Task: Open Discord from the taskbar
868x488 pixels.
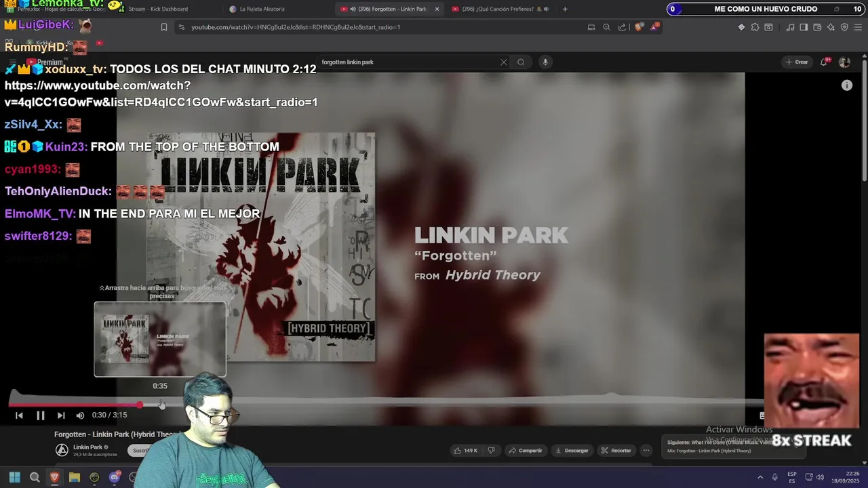Action: point(115,477)
